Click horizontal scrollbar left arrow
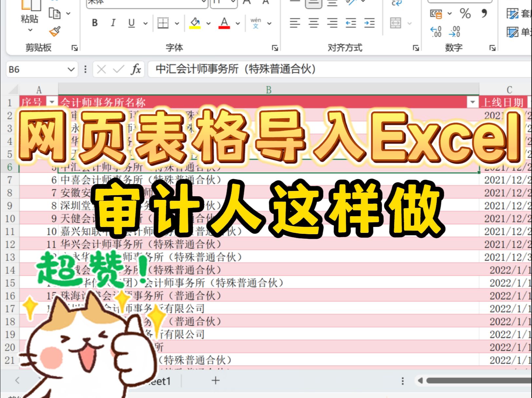This screenshot has width=532, height=398. click(420, 381)
